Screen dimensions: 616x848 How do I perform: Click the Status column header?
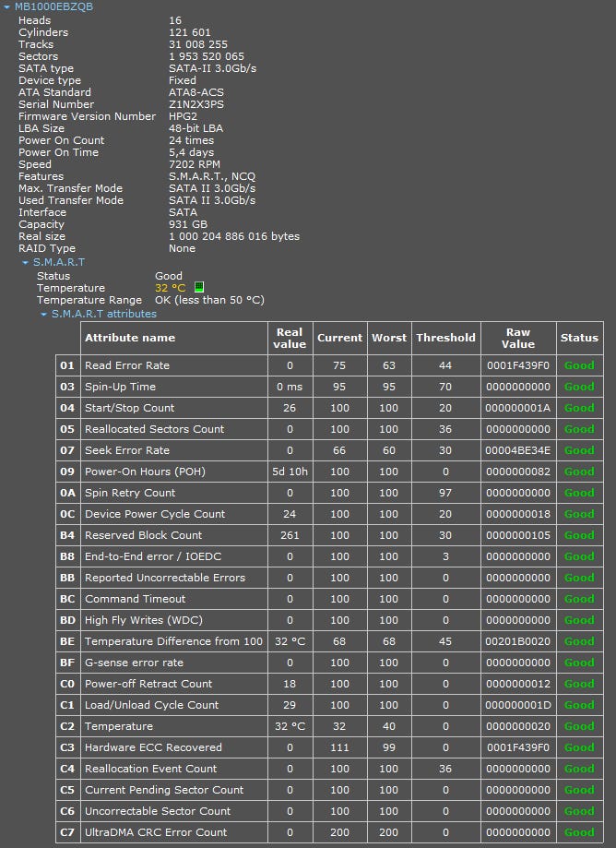point(579,338)
